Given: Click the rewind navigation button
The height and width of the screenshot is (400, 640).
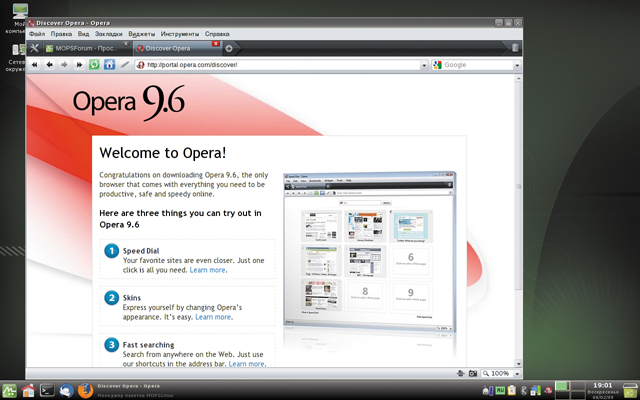Looking at the screenshot, I should [x=35, y=65].
